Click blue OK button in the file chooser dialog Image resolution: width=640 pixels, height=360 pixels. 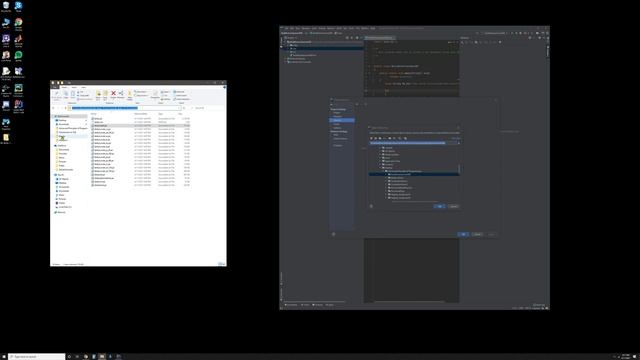click(x=439, y=207)
